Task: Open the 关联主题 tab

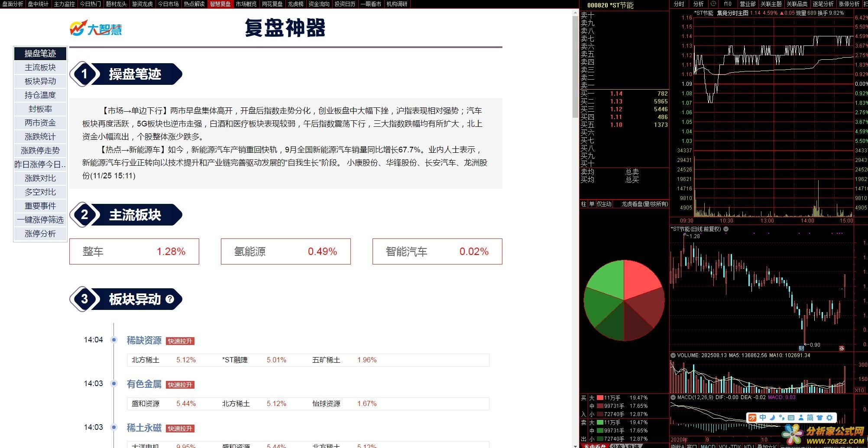Action: click(x=771, y=4)
